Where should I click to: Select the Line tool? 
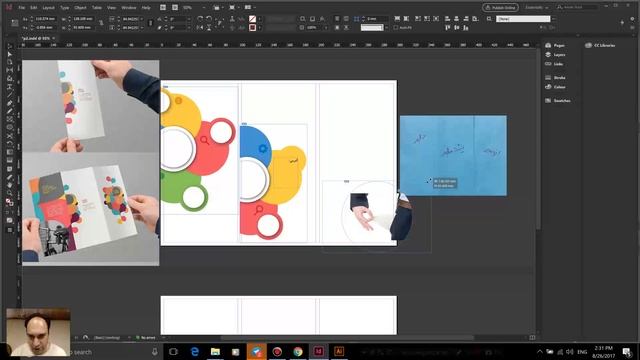tap(10, 95)
